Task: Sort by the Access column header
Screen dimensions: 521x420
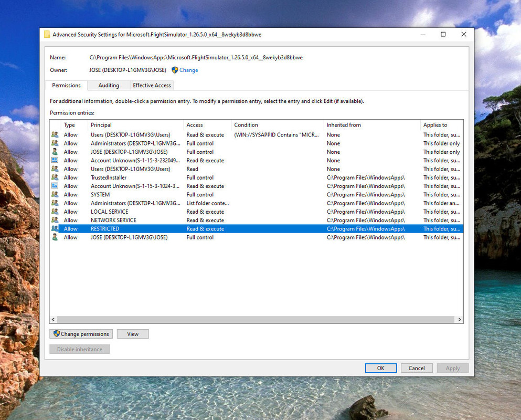Action: 207,125
